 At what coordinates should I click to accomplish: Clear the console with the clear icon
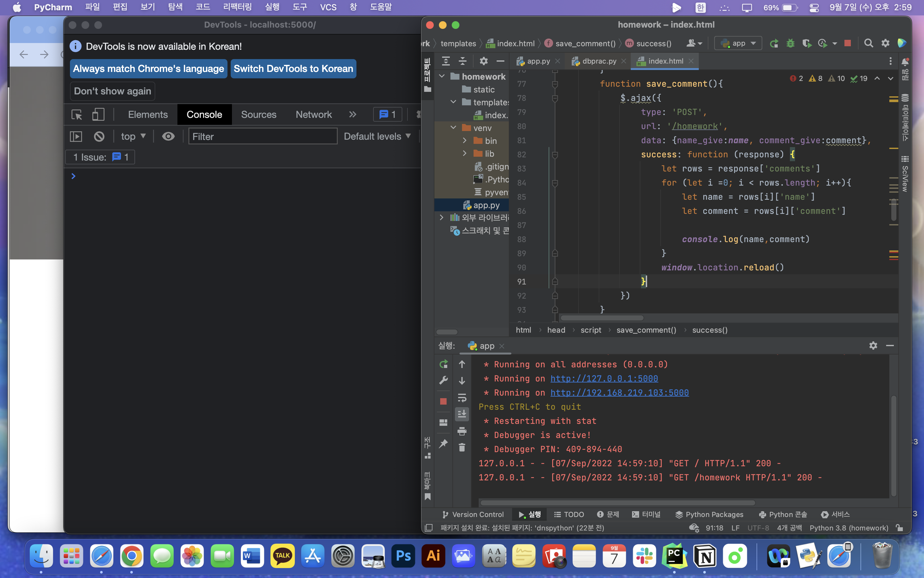(99, 136)
